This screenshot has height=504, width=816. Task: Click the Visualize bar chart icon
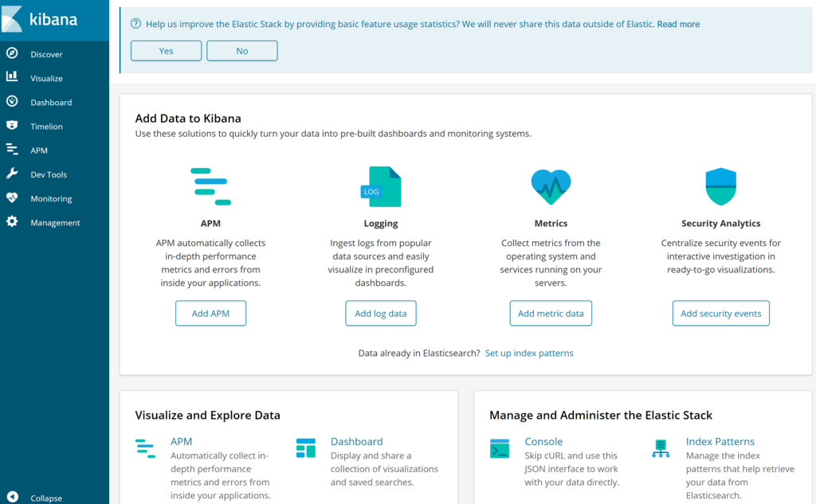point(12,77)
